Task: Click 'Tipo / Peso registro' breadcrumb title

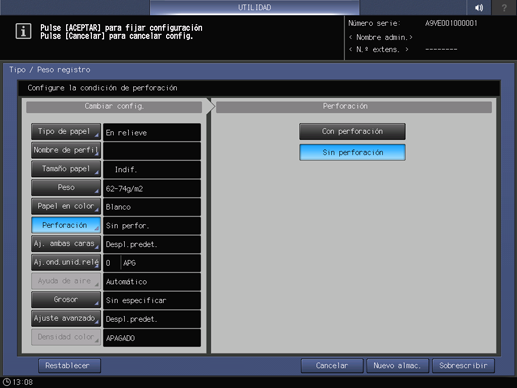Action: (50, 70)
